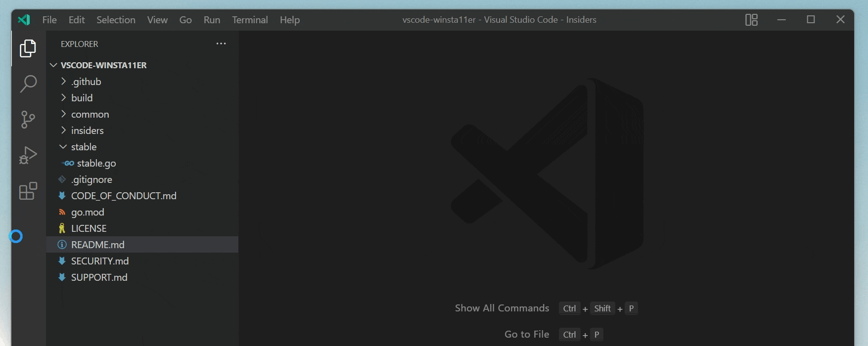Close the VS Code window
868x346 pixels.
840,20
